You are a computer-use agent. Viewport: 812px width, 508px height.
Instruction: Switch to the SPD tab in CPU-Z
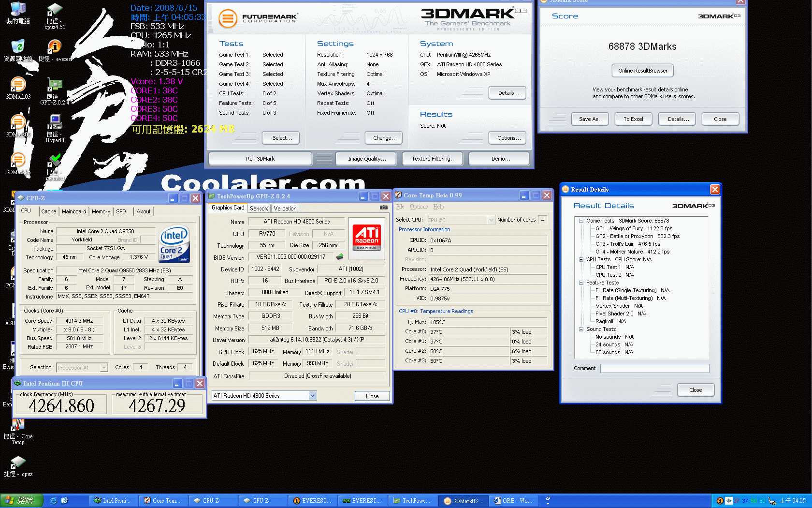[121, 211]
